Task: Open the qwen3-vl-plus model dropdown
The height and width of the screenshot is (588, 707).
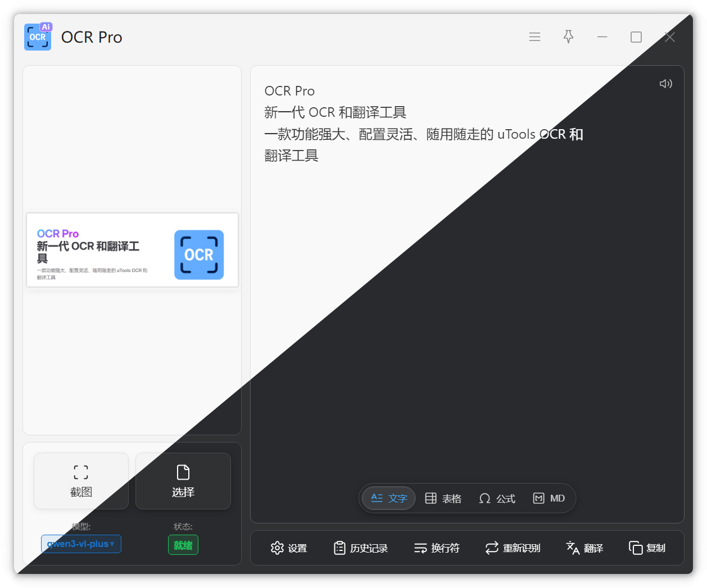Action: (x=81, y=544)
